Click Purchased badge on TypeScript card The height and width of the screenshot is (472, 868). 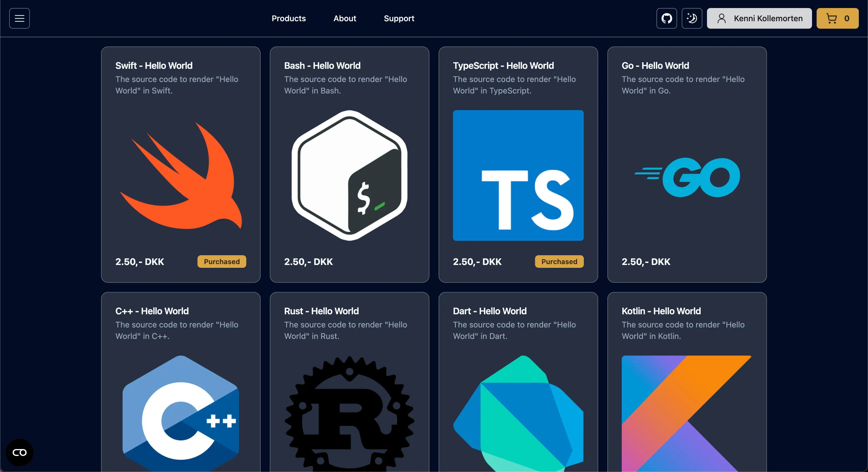coord(559,262)
